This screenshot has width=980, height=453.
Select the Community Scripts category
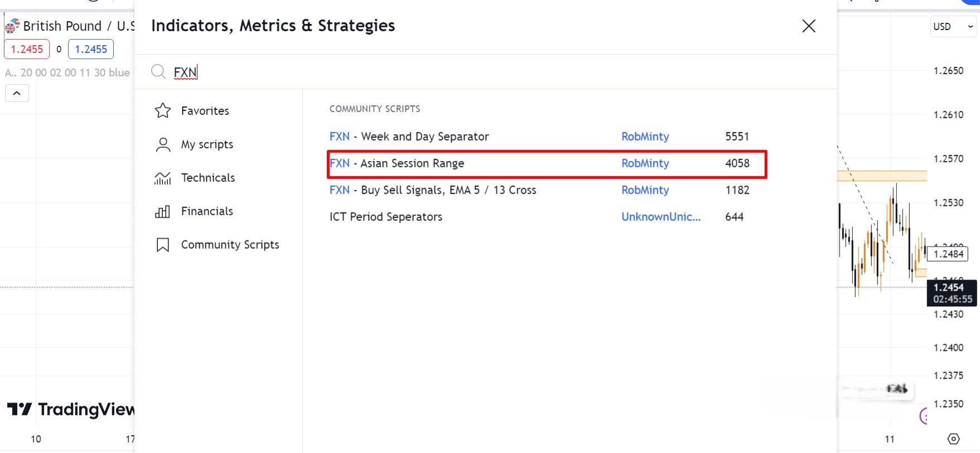(230, 245)
